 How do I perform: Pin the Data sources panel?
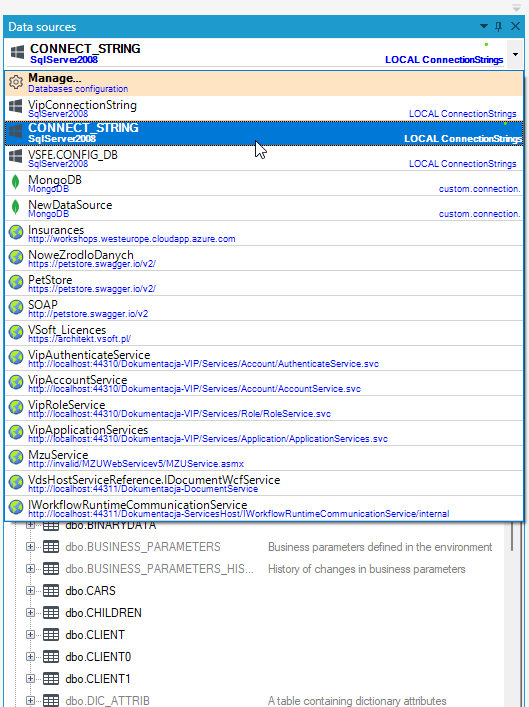[498, 27]
